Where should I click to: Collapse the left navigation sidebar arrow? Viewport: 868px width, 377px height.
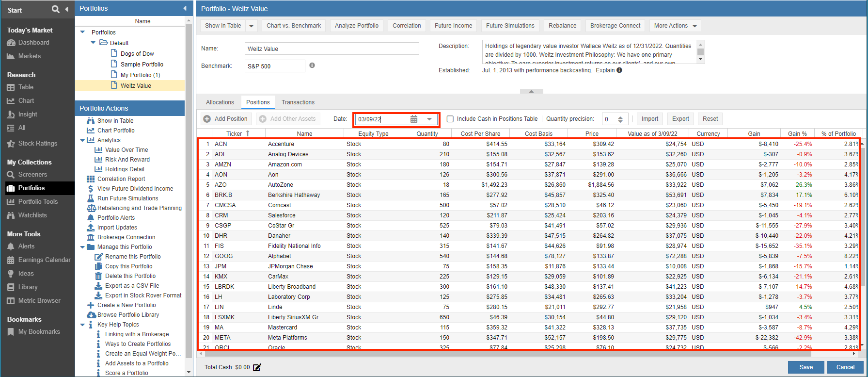coord(66,9)
